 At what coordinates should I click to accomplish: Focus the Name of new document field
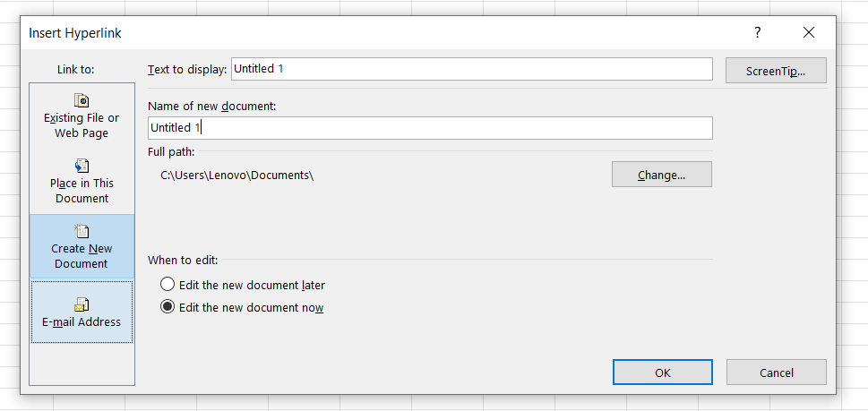430,128
